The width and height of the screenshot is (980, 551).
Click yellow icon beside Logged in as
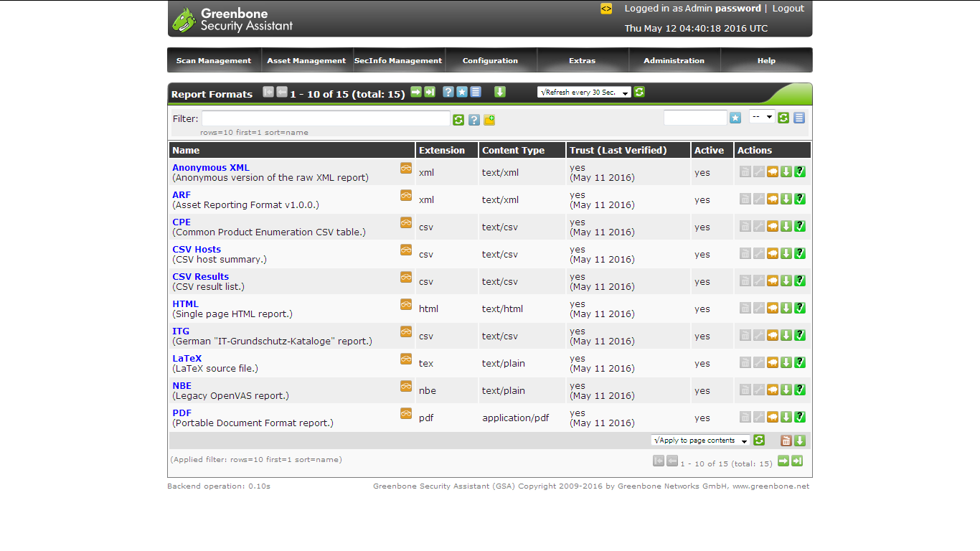click(x=606, y=9)
